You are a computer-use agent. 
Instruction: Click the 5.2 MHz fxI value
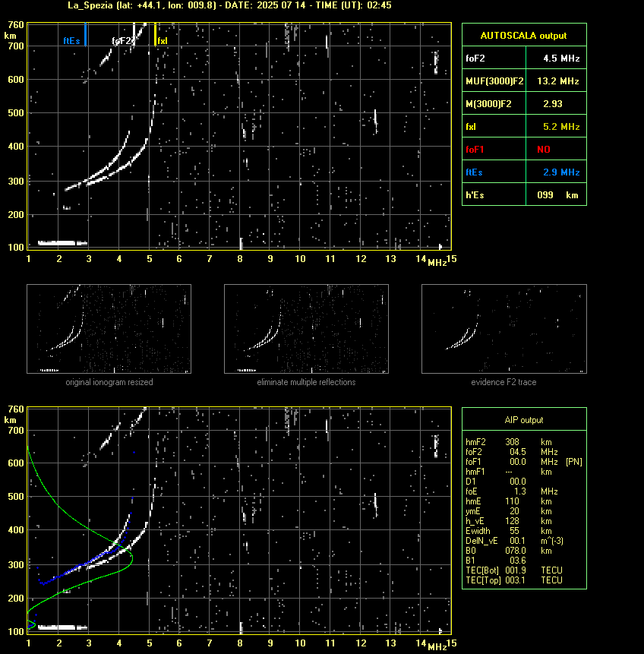coord(561,126)
